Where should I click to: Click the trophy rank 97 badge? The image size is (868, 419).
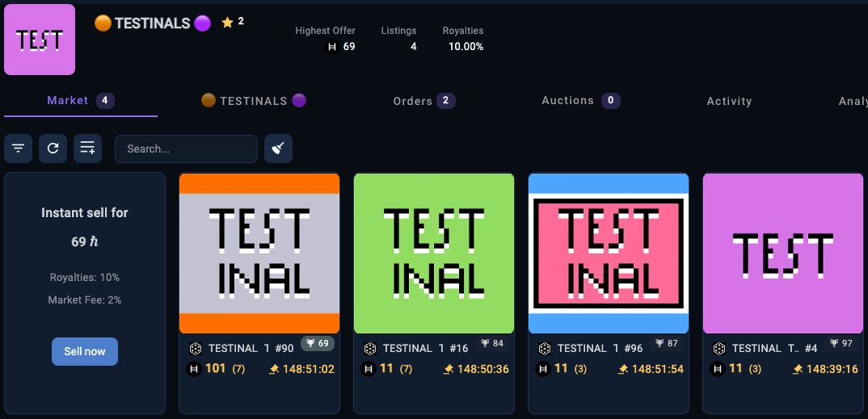pyautogui.click(x=841, y=343)
